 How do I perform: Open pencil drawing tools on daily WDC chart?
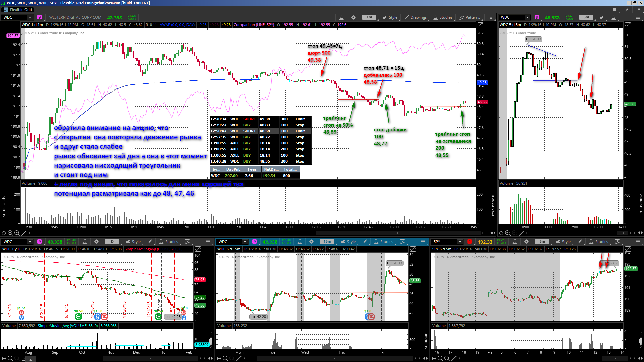click(x=150, y=242)
